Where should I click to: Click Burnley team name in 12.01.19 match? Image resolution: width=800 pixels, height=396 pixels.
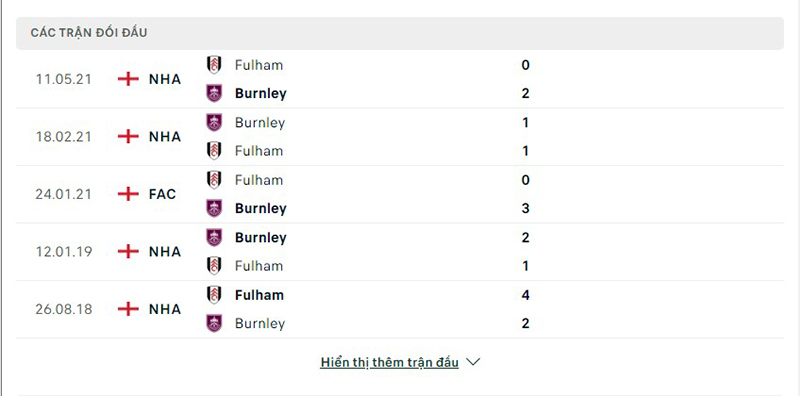[x=261, y=238]
